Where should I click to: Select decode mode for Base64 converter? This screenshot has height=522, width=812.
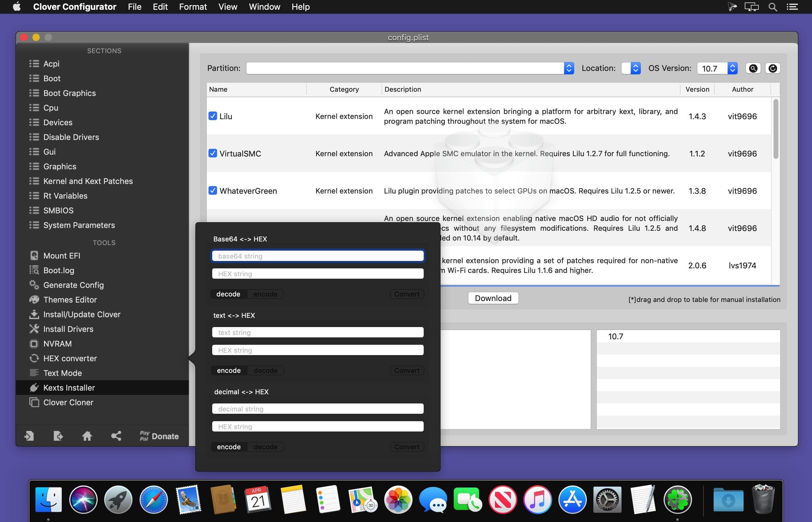[228, 294]
